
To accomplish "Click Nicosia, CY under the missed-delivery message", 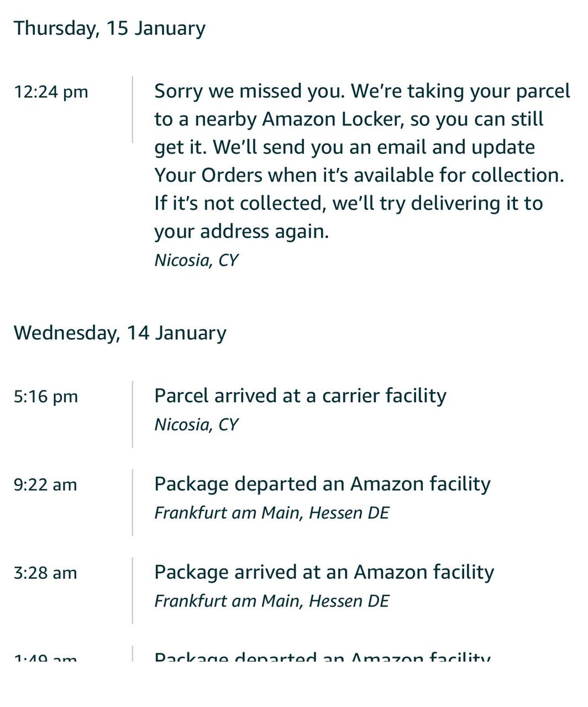I will [196, 260].
